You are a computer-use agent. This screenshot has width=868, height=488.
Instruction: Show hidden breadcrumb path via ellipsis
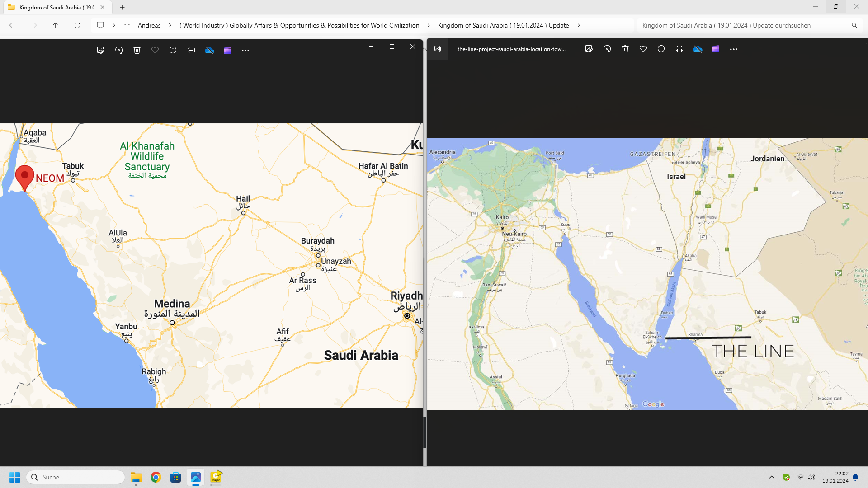tap(127, 25)
